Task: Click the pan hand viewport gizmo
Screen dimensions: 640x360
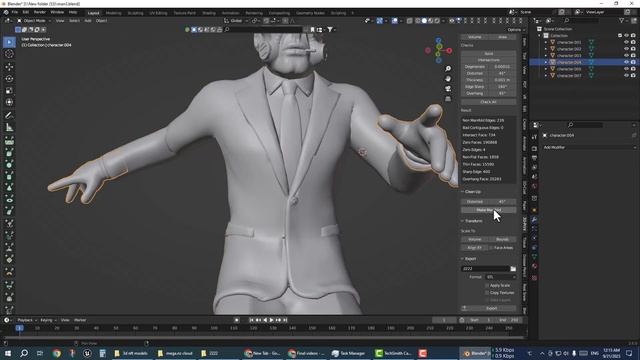Action: point(448,78)
